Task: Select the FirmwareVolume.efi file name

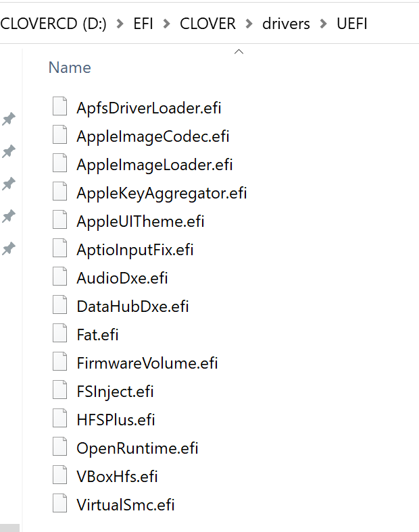Action: coord(147,363)
